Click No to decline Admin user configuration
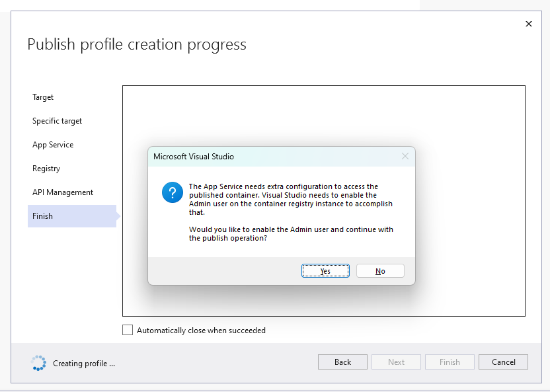The height and width of the screenshot is (392, 550). pyautogui.click(x=380, y=270)
